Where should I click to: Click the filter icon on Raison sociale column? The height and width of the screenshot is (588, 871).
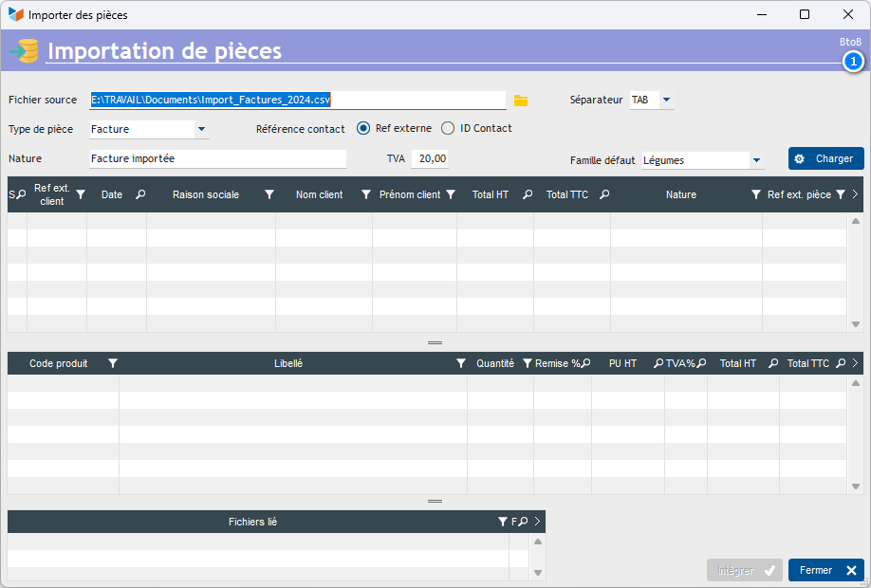[x=269, y=194]
